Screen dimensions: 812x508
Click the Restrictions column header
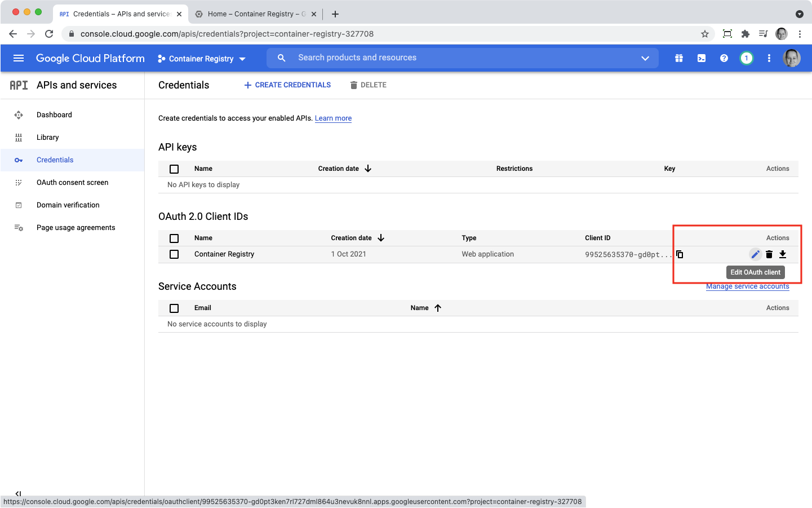coord(514,169)
